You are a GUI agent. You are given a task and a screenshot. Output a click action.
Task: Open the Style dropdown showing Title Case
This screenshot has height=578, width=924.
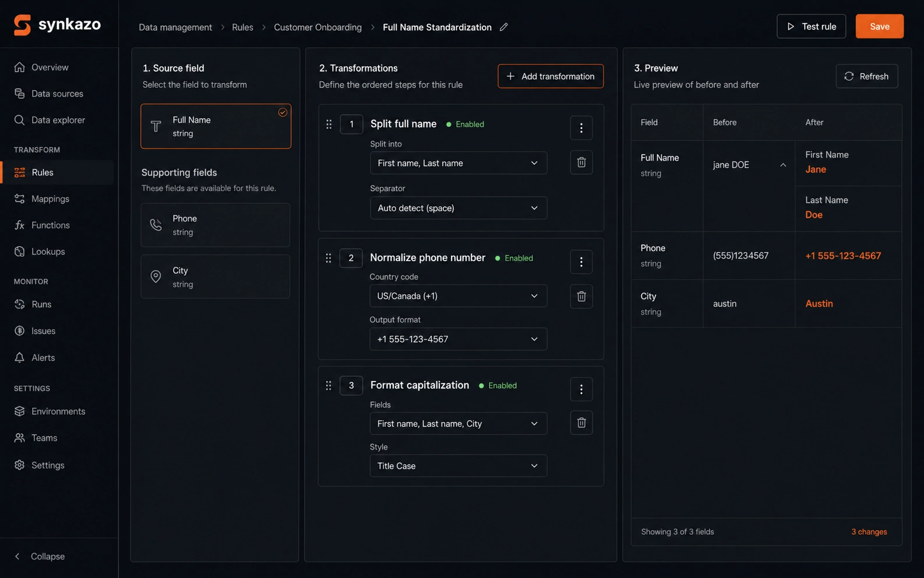pyautogui.click(x=459, y=466)
